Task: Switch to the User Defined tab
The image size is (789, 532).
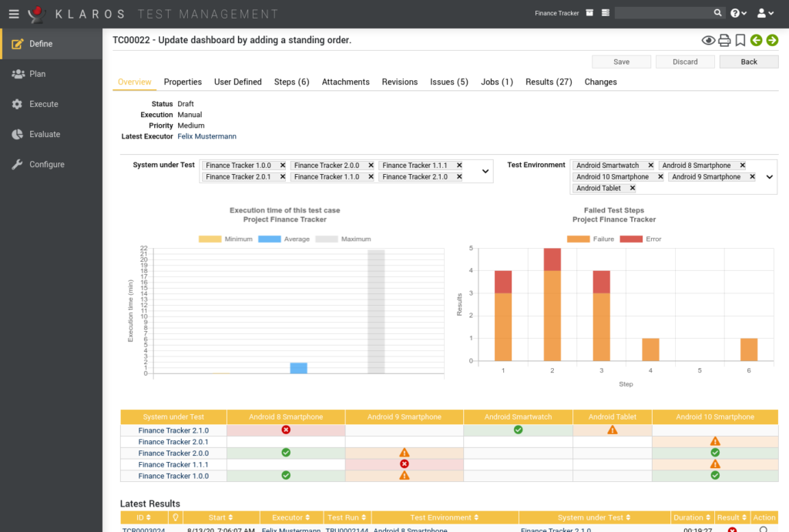Action: 238,82
